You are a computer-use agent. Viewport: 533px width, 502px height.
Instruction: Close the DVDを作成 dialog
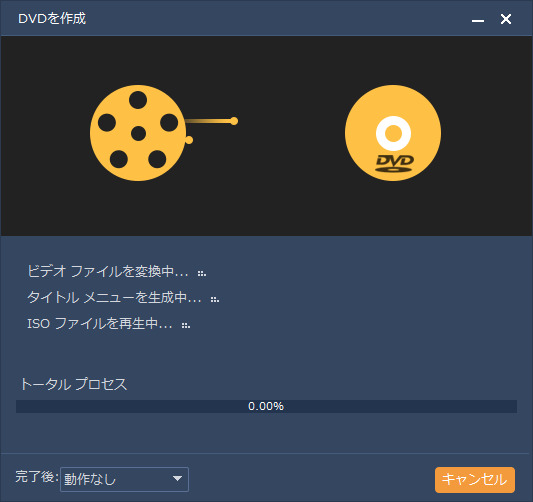pos(506,19)
